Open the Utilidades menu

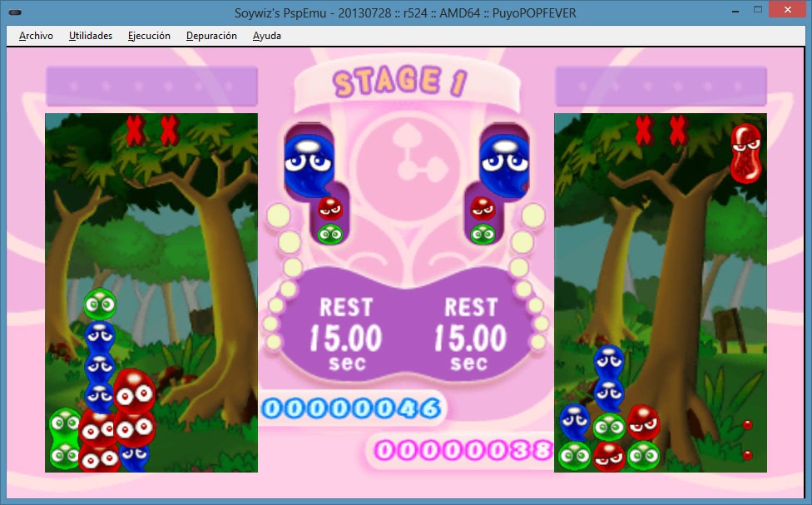[91, 36]
